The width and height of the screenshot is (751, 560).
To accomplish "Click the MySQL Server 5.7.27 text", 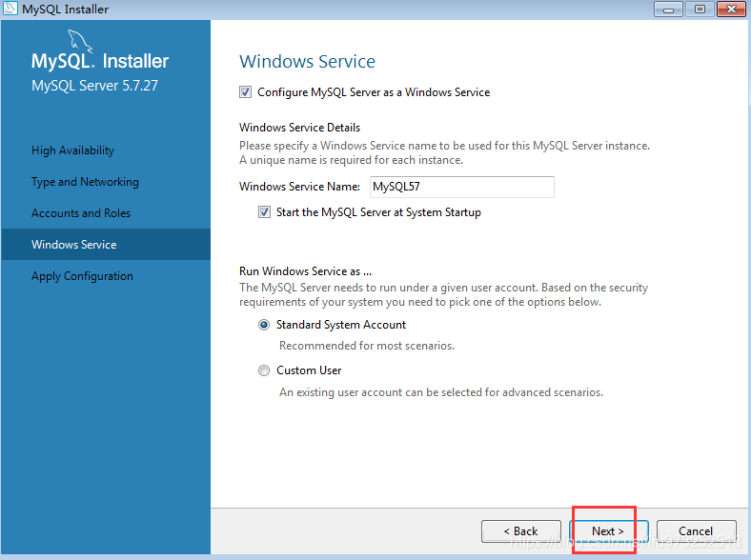I will (94, 85).
